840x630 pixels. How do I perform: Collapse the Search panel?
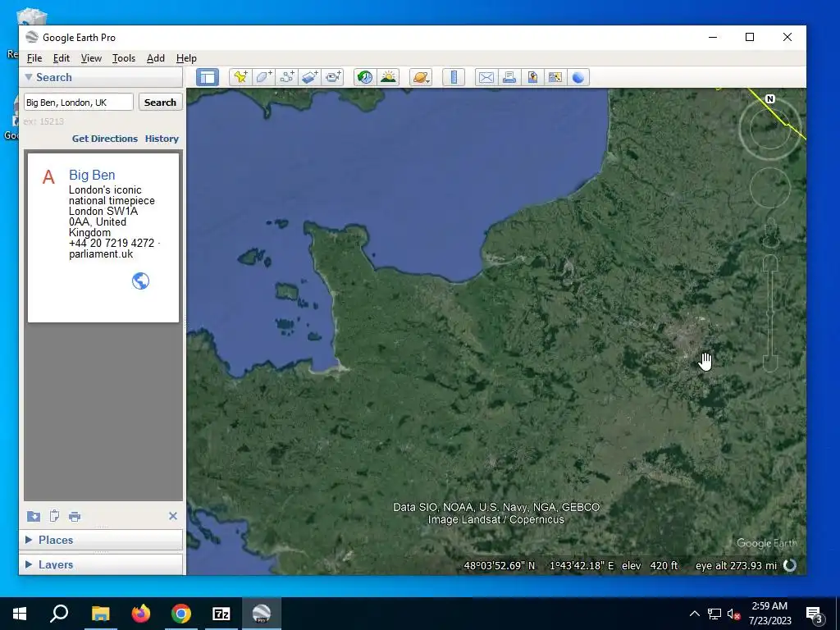(x=29, y=77)
